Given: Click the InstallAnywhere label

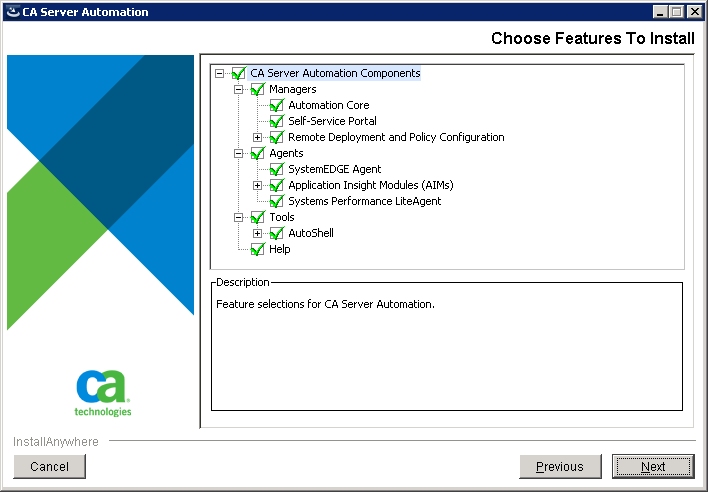Looking at the screenshot, I should pyautogui.click(x=56, y=441).
